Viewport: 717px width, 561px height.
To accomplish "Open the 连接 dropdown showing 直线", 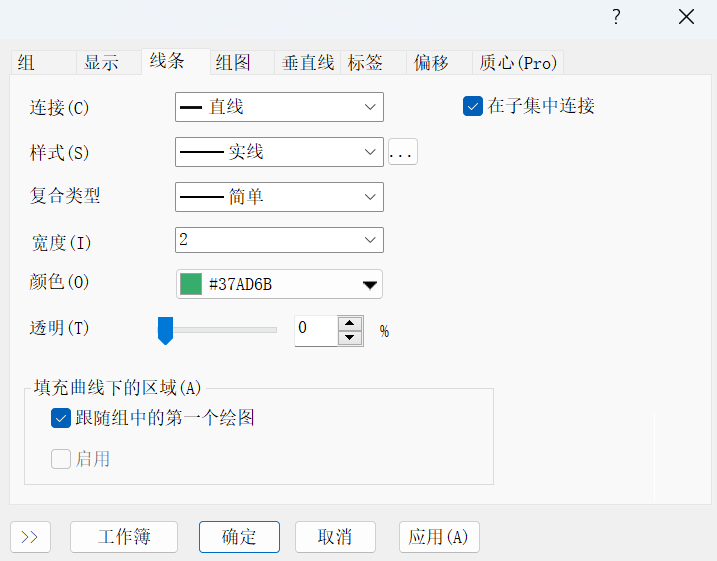I will [279, 107].
